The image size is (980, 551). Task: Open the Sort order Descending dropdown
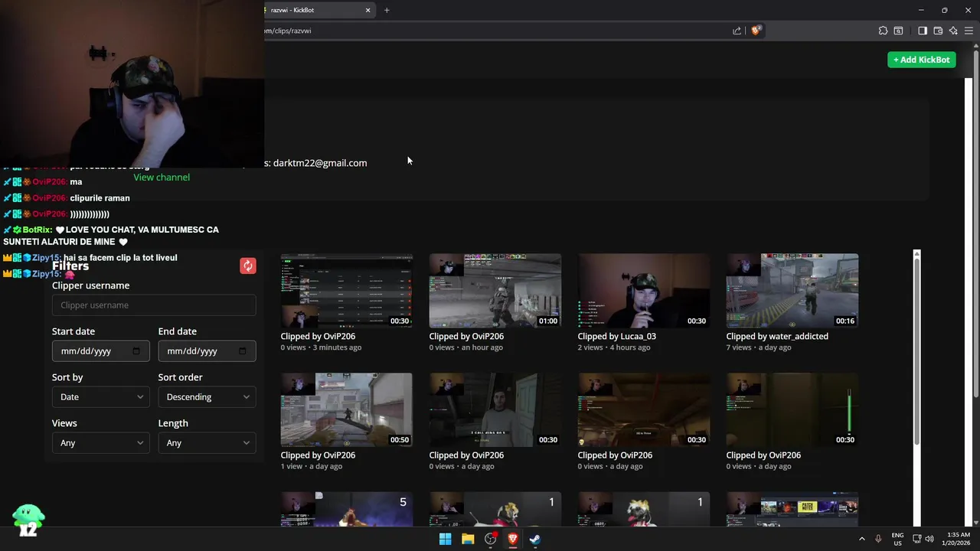coord(207,396)
